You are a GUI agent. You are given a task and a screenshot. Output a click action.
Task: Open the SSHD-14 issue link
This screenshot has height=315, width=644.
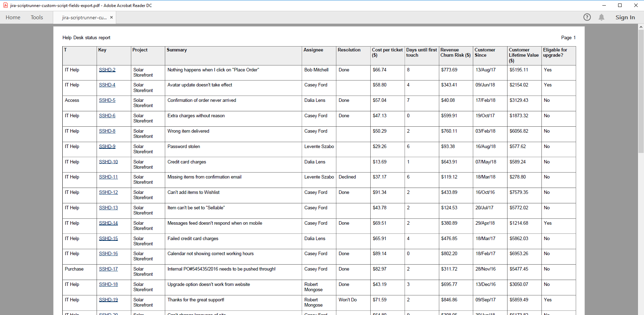coord(108,223)
